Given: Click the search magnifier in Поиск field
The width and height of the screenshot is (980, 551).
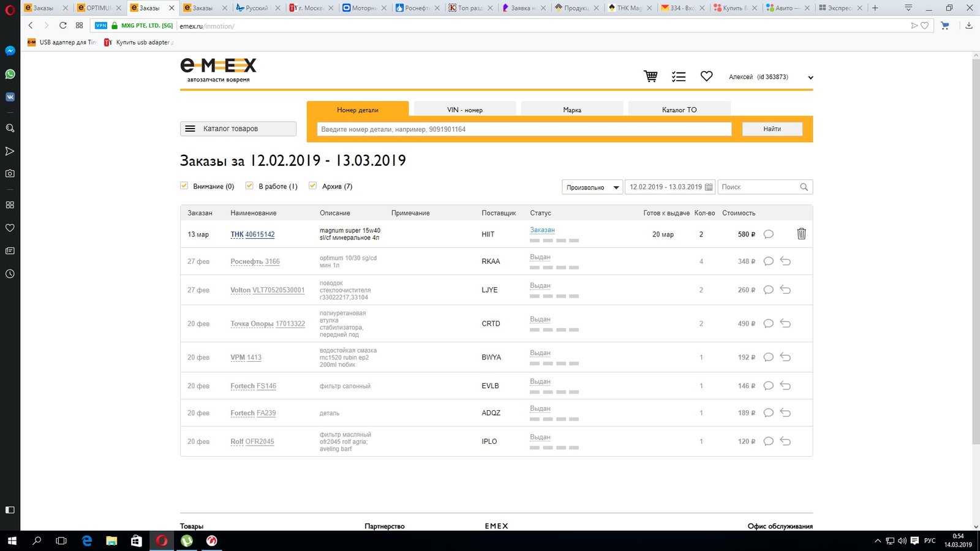Looking at the screenshot, I should coord(804,187).
